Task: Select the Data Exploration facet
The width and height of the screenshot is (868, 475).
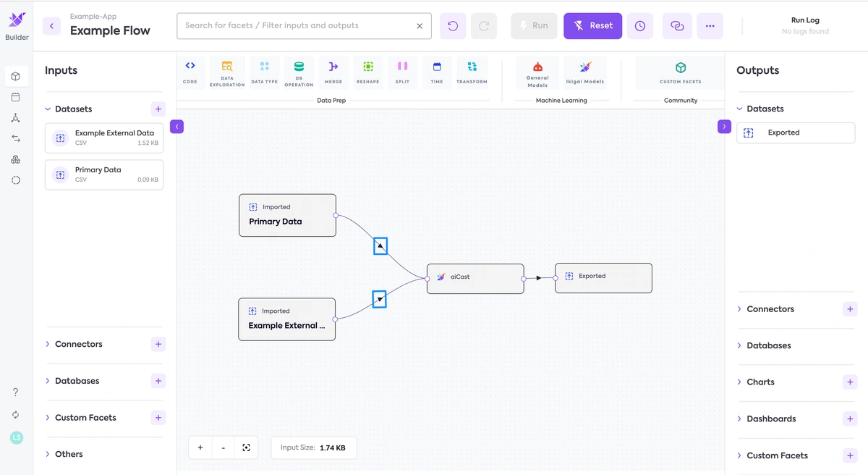Action: coord(227,73)
